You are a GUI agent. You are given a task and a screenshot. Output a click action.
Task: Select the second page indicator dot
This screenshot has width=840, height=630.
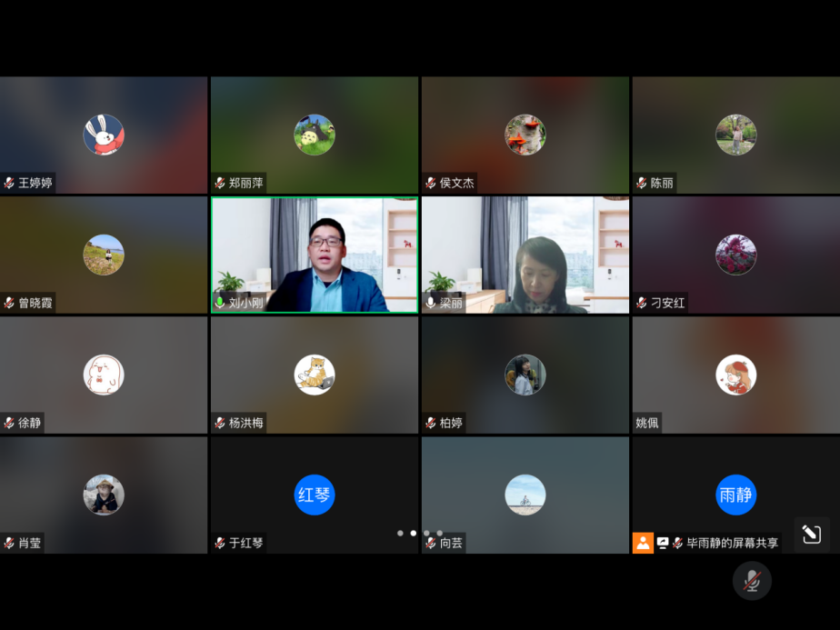click(413, 533)
